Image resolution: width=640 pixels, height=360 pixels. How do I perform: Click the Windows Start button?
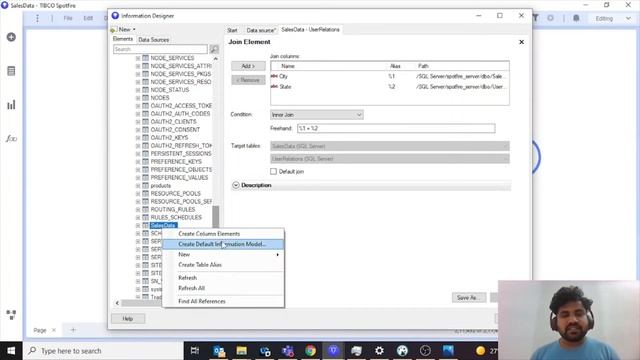pos(11,351)
